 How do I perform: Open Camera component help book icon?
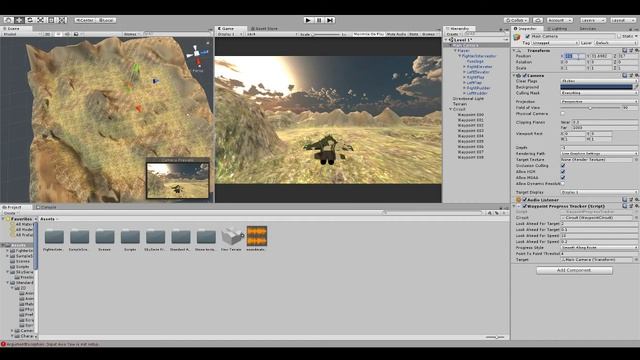point(625,76)
